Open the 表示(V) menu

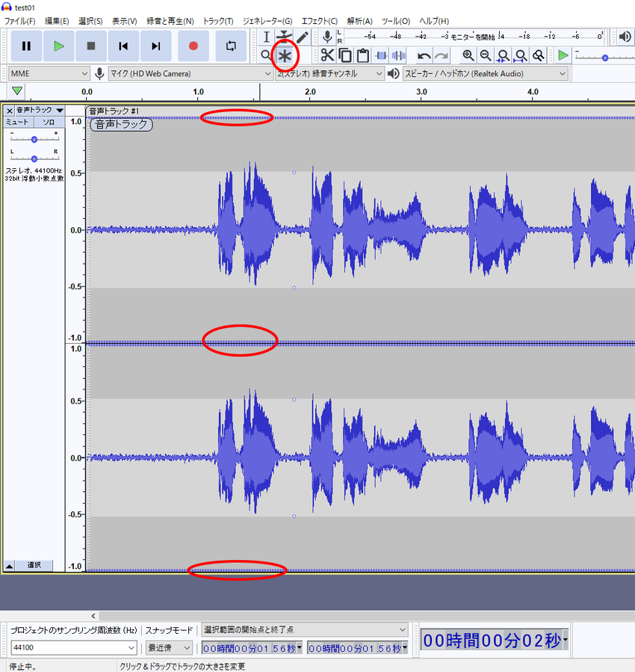[124, 21]
